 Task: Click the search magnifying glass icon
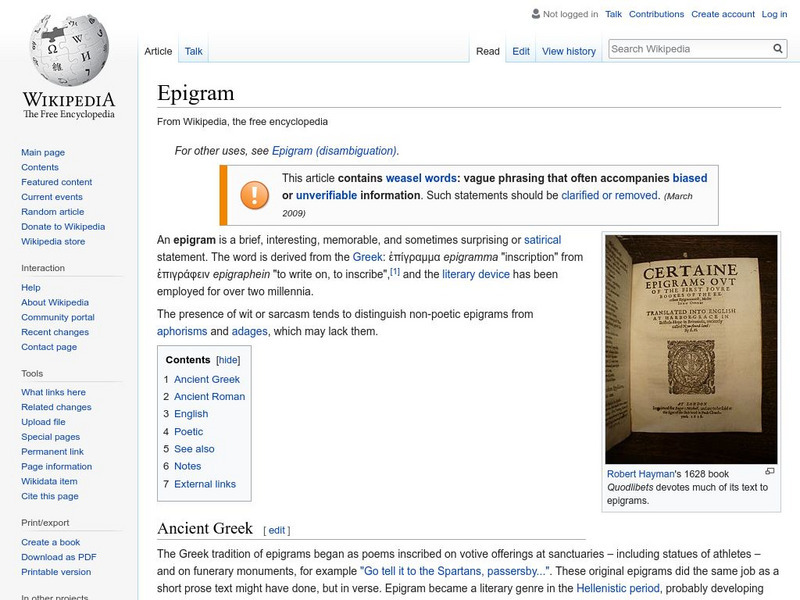pyautogui.click(x=778, y=48)
